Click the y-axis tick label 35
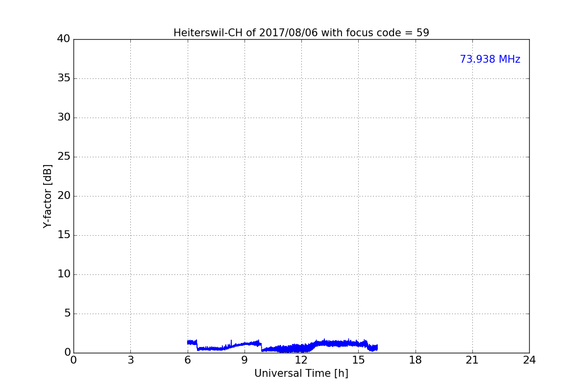The width and height of the screenshot is (588, 392). pos(64,78)
